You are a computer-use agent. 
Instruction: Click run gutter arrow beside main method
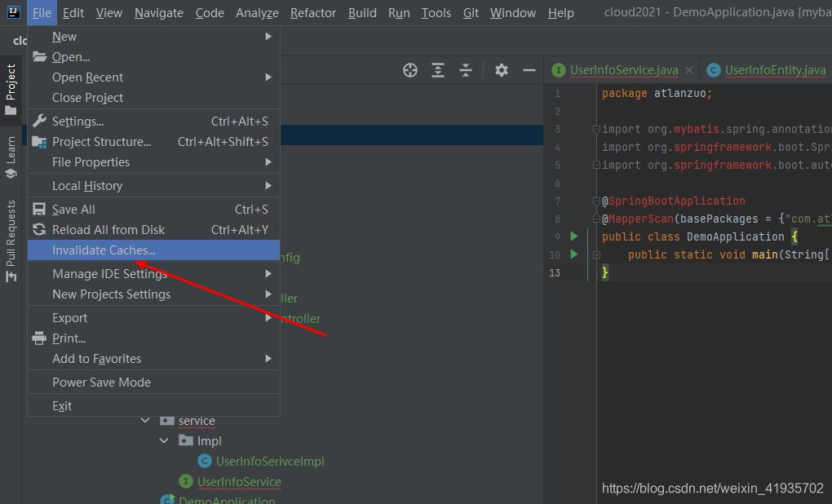(574, 254)
